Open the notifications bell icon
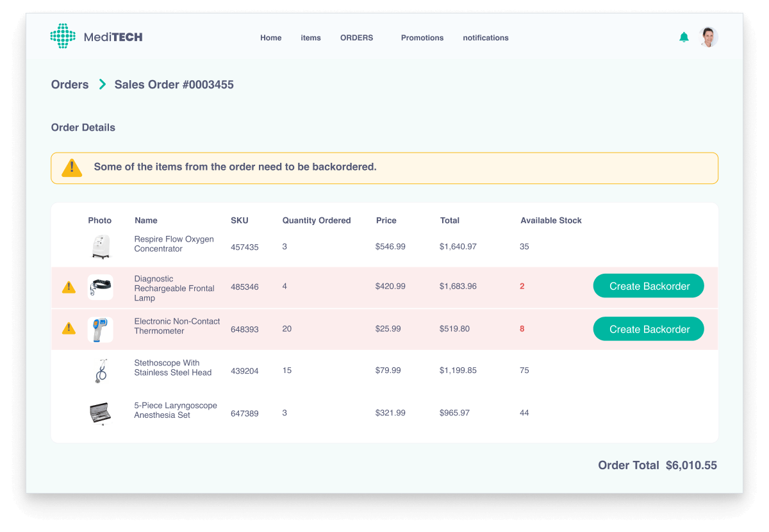 coord(684,37)
